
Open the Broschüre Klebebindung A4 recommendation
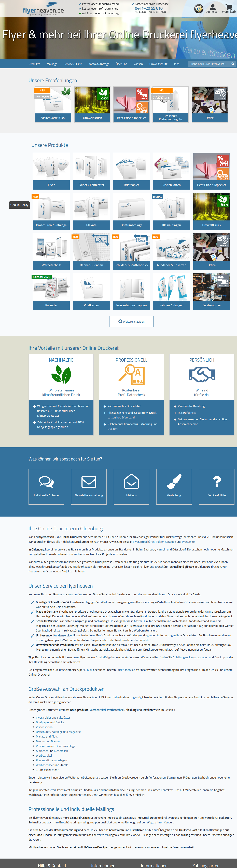coord(170,104)
